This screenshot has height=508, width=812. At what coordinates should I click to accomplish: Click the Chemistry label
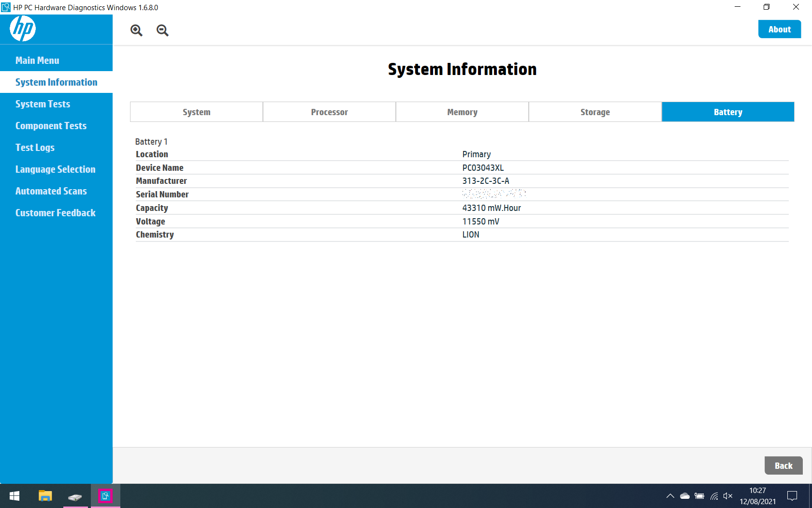pos(155,235)
